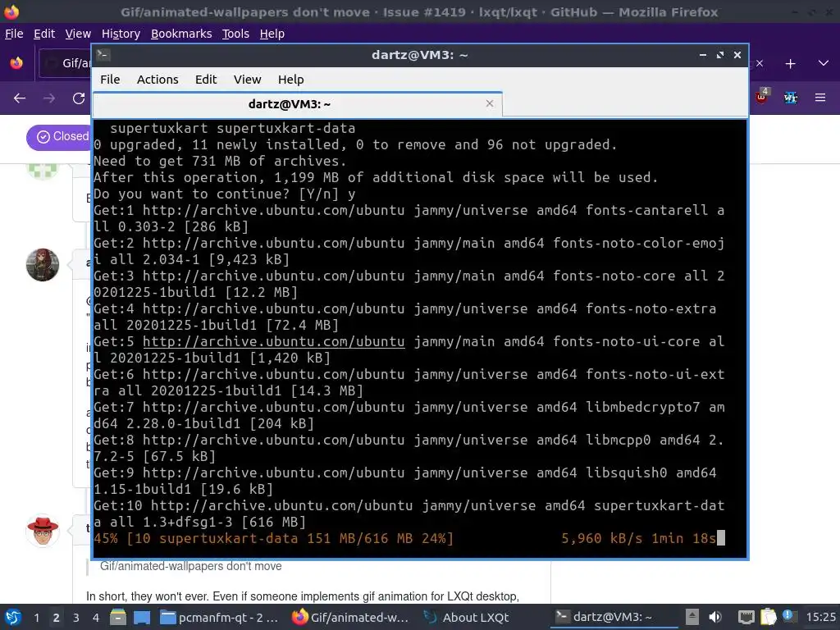Close the dartz@VM3 terminal tab
The width and height of the screenshot is (840, 630).
pyautogui.click(x=490, y=103)
